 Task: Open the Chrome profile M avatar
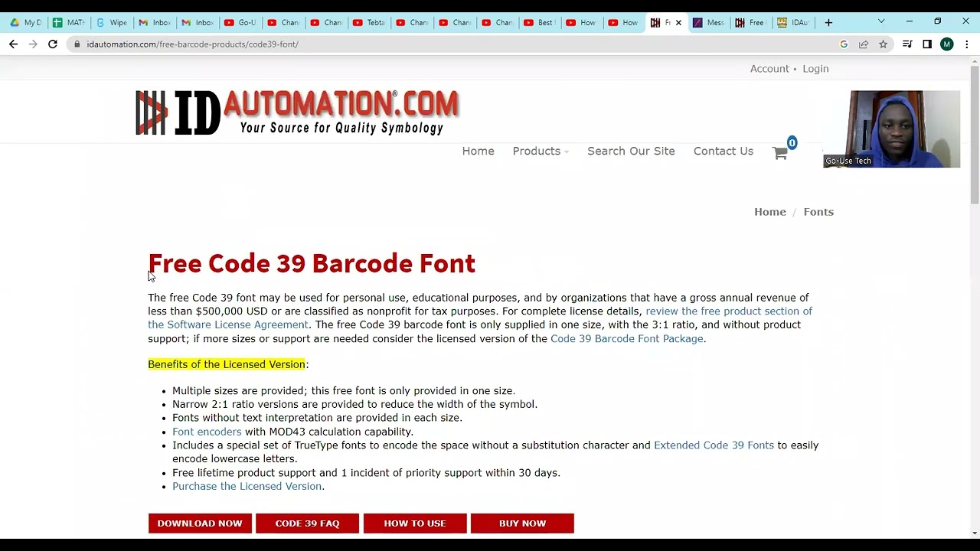947,44
